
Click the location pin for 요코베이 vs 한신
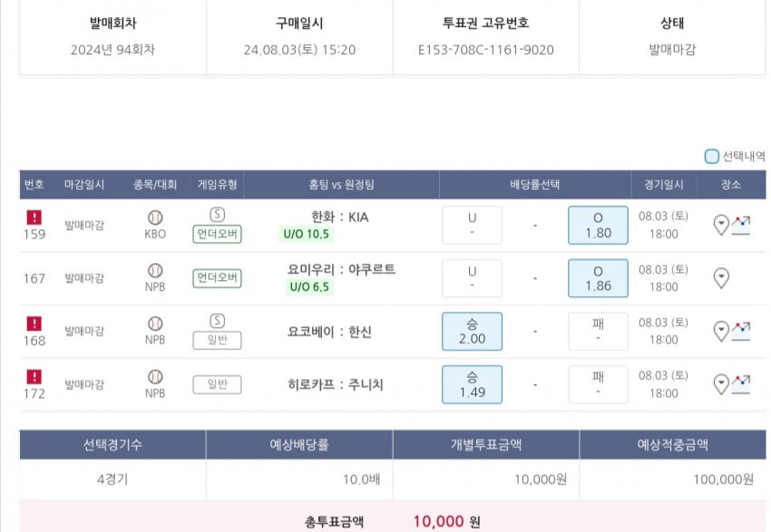pyautogui.click(x=722, y=331)
